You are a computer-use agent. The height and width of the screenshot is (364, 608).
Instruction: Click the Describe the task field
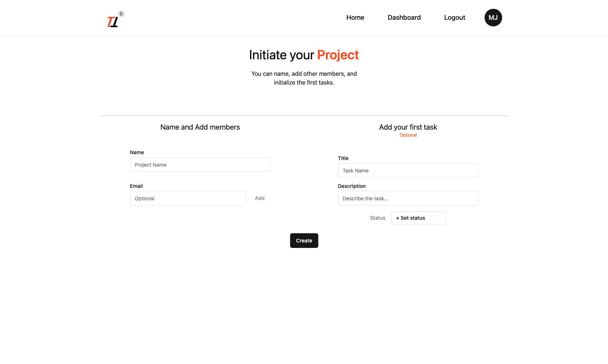point(408,198)
